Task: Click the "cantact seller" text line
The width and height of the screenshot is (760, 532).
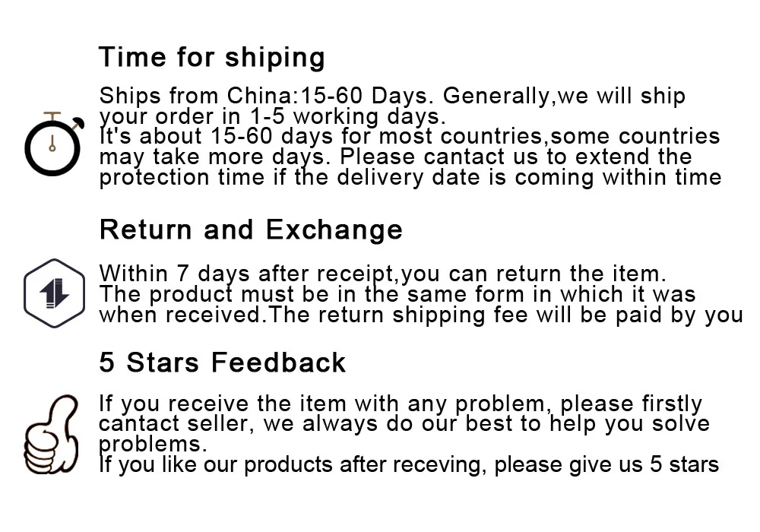Action: [x=404, y=424]
